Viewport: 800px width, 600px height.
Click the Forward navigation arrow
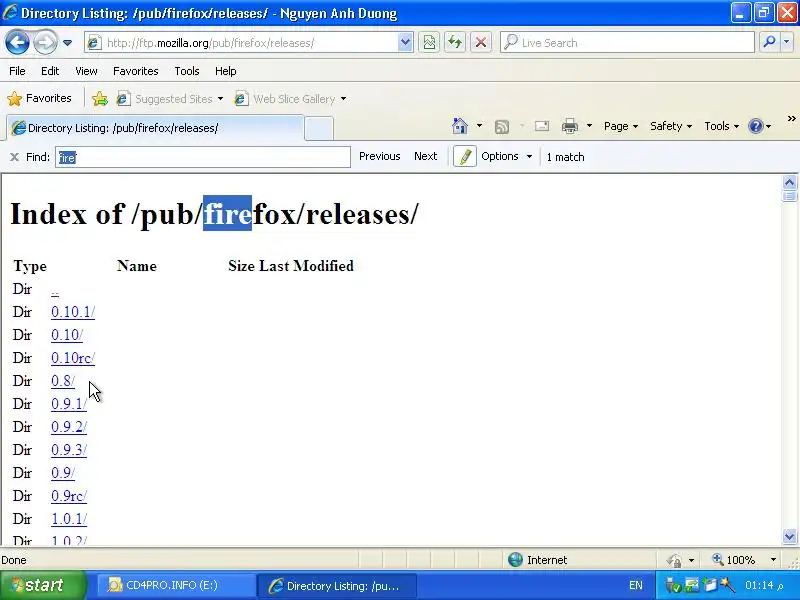click(45, 42)
